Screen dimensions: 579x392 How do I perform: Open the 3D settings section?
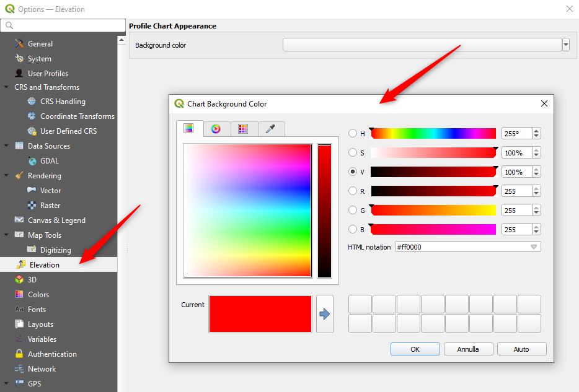(32, 280)
